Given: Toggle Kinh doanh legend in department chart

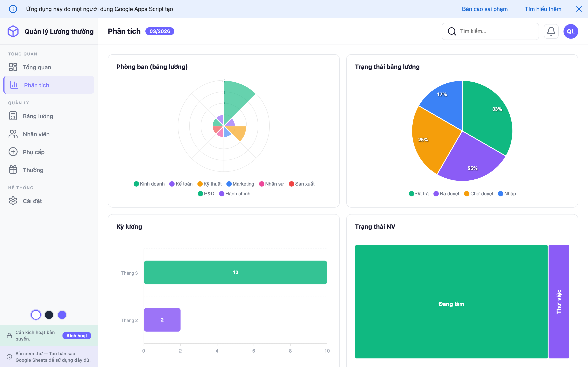Looking at the screenshot, I should coord(149,184).
